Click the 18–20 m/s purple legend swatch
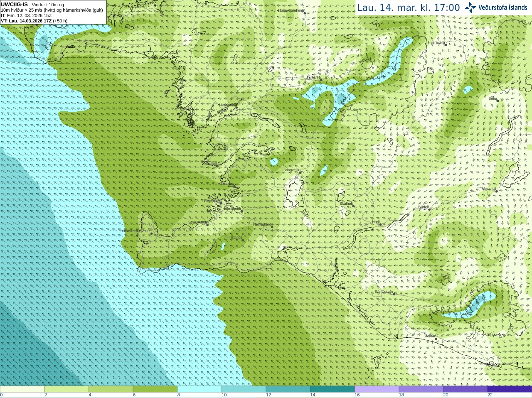Screen dimensions: 532x398 point(421,389)
